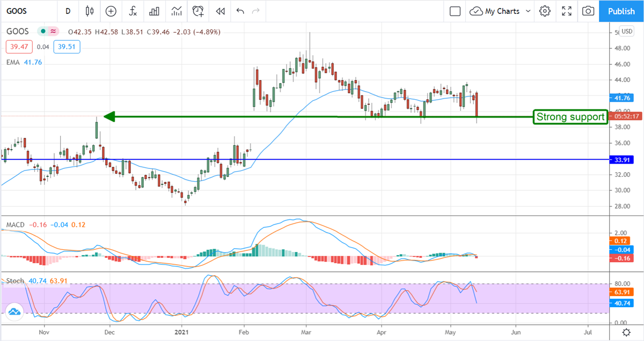
Task: Start bar replay with the rewind icon
Action: [220, 11]
